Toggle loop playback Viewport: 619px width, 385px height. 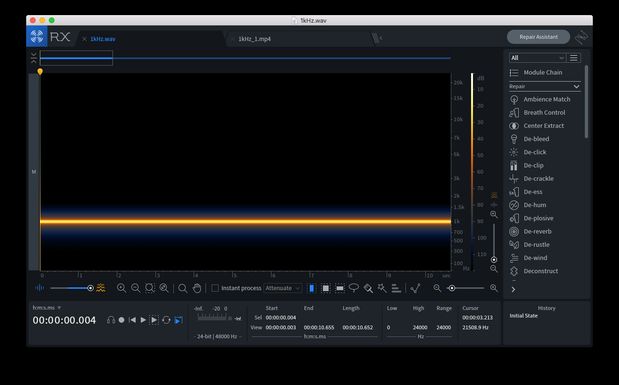pyautogui.click(x=166, y=320)
